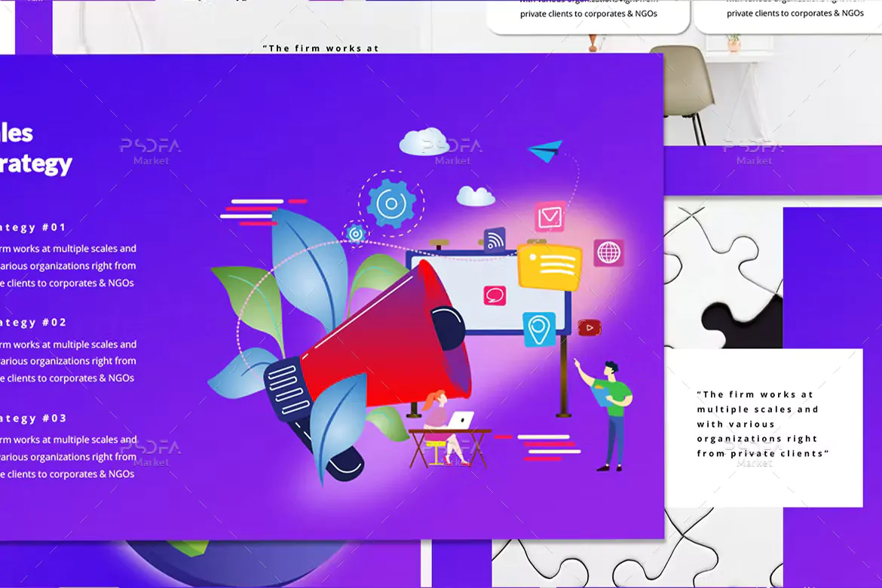Click the red video play icon
This screenshot has height=588, width=882.
(590, 327)
